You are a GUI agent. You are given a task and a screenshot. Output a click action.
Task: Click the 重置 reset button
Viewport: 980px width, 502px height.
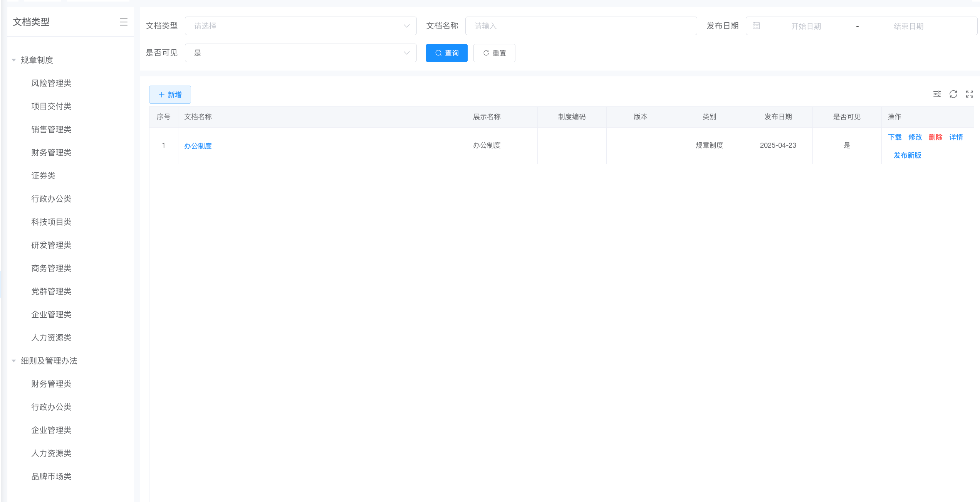(494, 53)
